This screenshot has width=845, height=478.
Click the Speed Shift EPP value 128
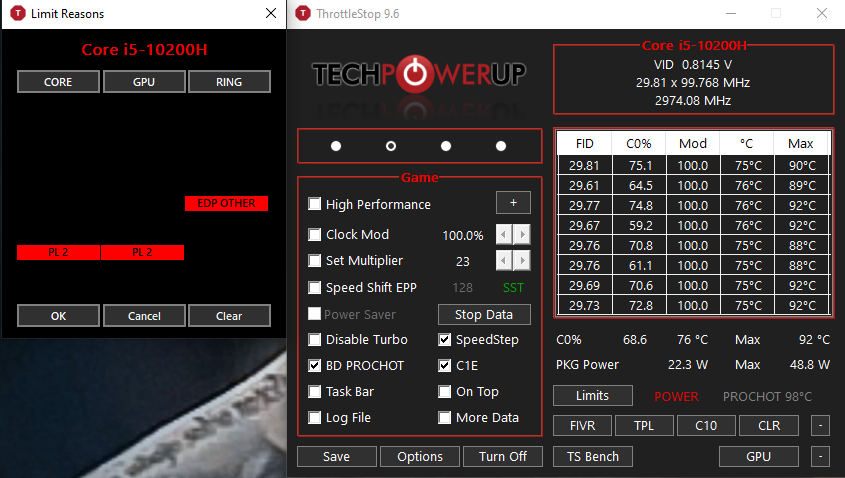(x=462, y=288)
